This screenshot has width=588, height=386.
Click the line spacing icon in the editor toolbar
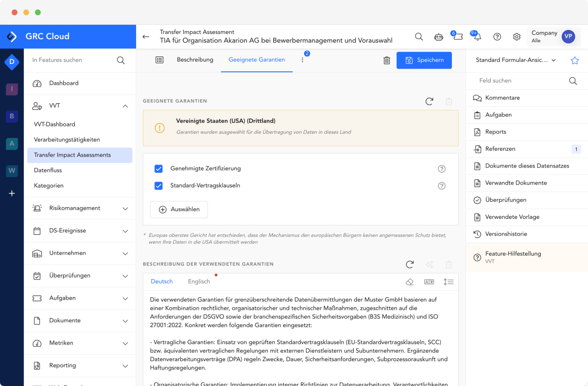tap(449, 281)
